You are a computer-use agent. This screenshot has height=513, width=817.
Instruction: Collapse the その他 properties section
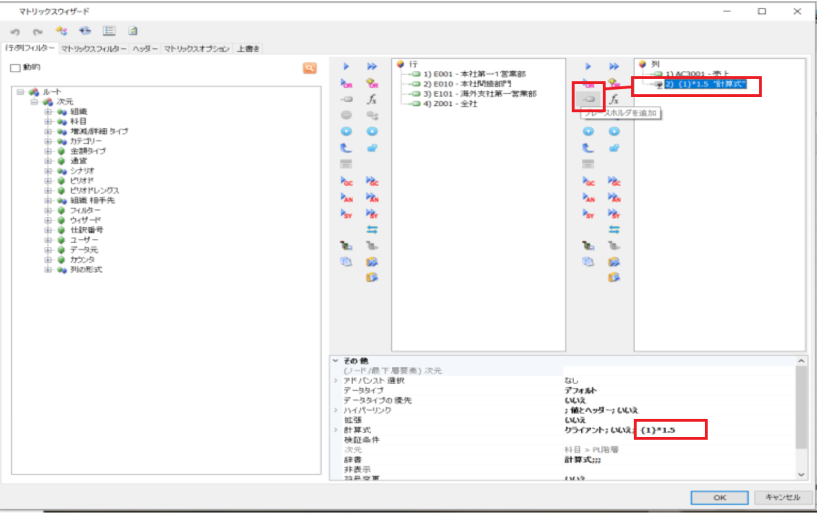click(336, 360)
